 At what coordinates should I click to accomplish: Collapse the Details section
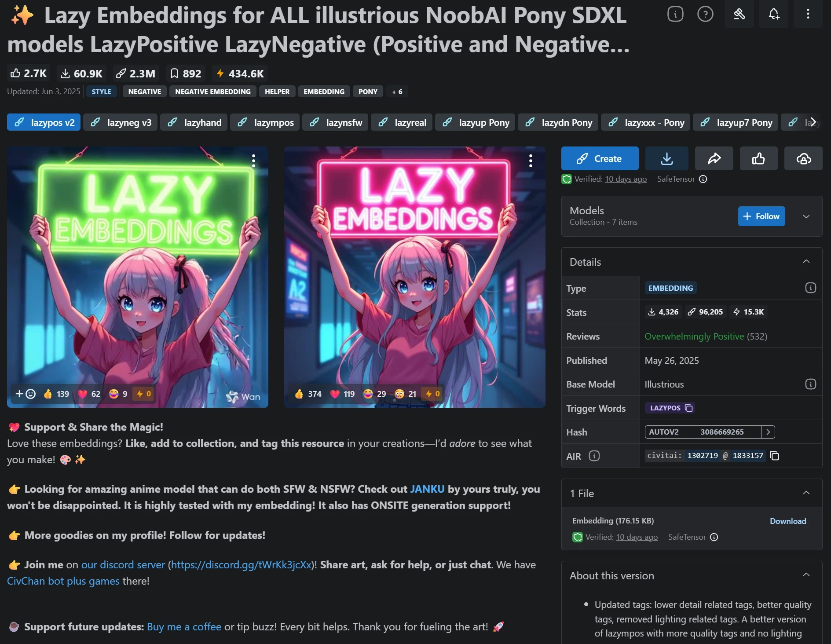tap(806, 261)
